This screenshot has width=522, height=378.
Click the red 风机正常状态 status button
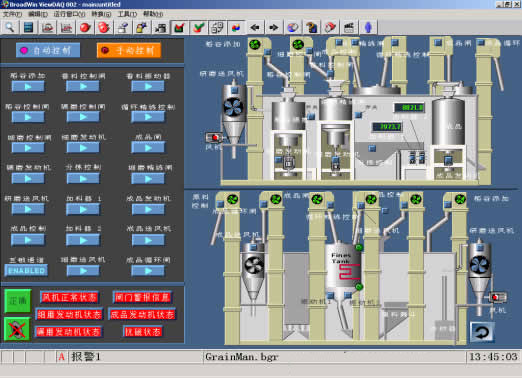point(70,297)
